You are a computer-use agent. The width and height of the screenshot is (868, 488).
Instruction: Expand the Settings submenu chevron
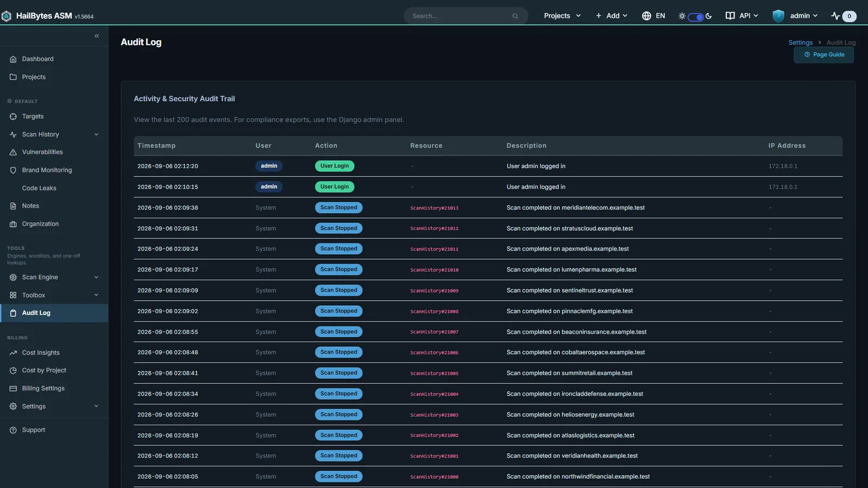pos(96,406)
